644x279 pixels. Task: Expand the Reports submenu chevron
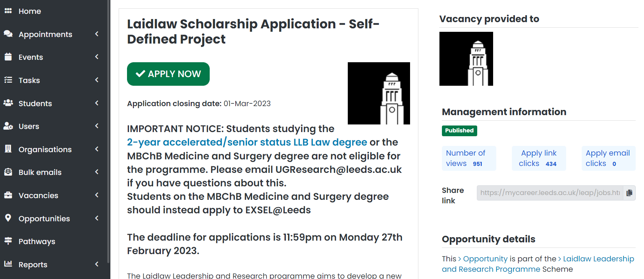tap(97, 264)
